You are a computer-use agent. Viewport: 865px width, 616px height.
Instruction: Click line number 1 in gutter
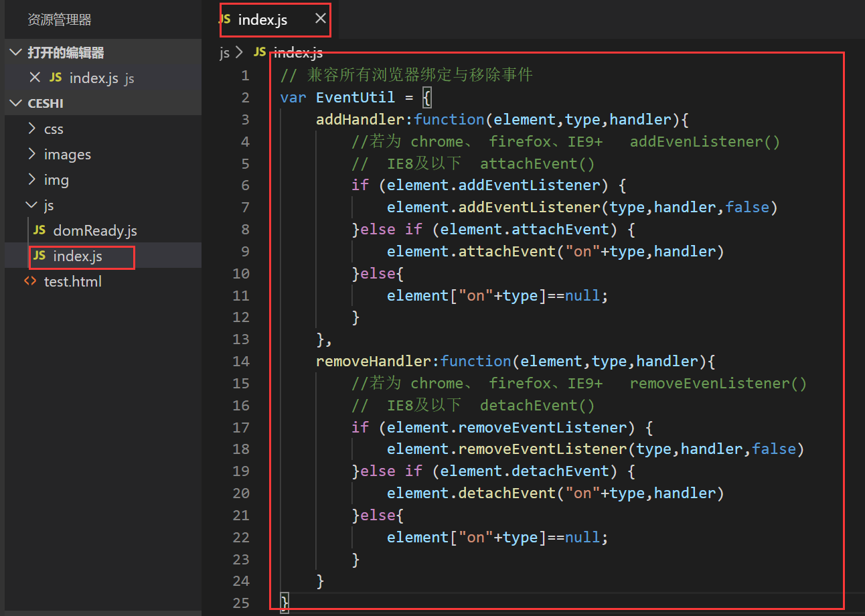click(245, 75)
